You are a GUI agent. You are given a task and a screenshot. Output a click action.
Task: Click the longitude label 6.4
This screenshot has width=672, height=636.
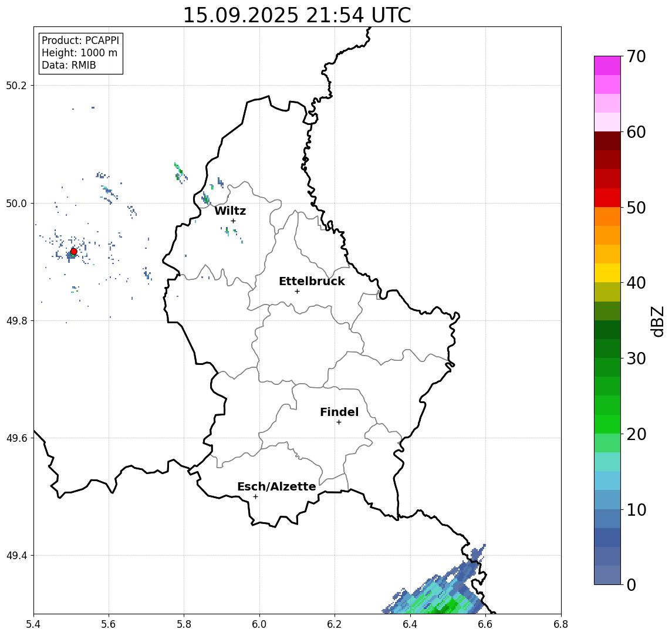410,624
